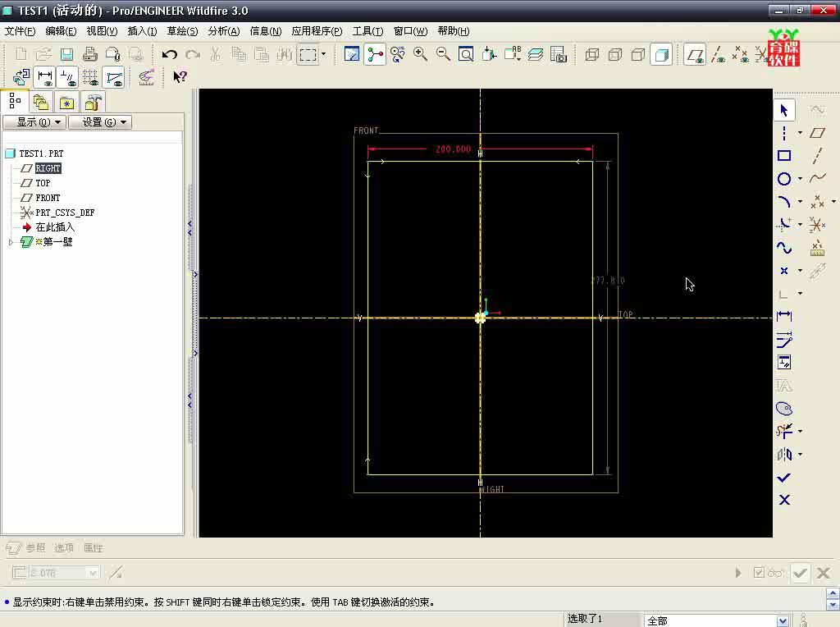Select the spline curve tool
840x627 pixels.
click(783, 248)
